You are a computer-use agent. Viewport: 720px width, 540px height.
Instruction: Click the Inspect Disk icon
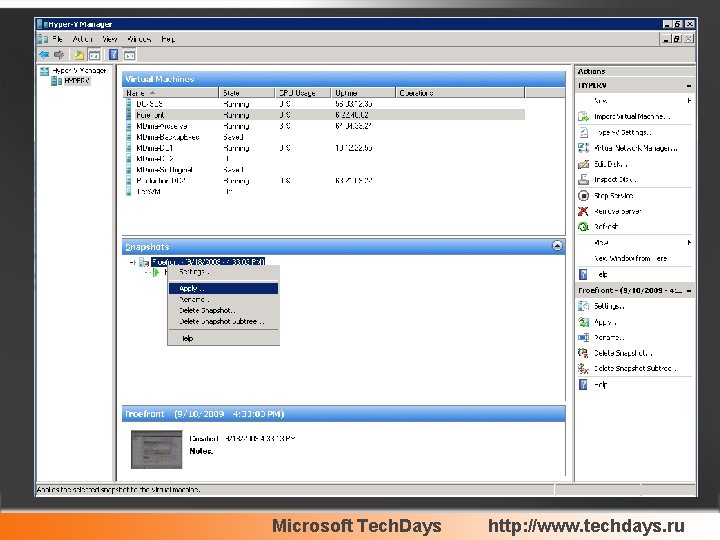point(583,180)
